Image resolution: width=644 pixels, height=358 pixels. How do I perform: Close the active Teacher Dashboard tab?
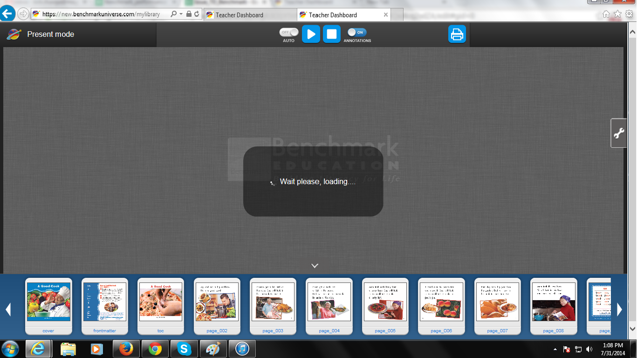click(x=386, y=14)
